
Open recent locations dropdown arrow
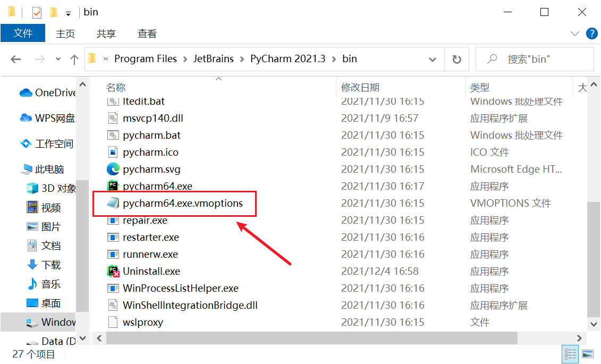tap(58, 59)
